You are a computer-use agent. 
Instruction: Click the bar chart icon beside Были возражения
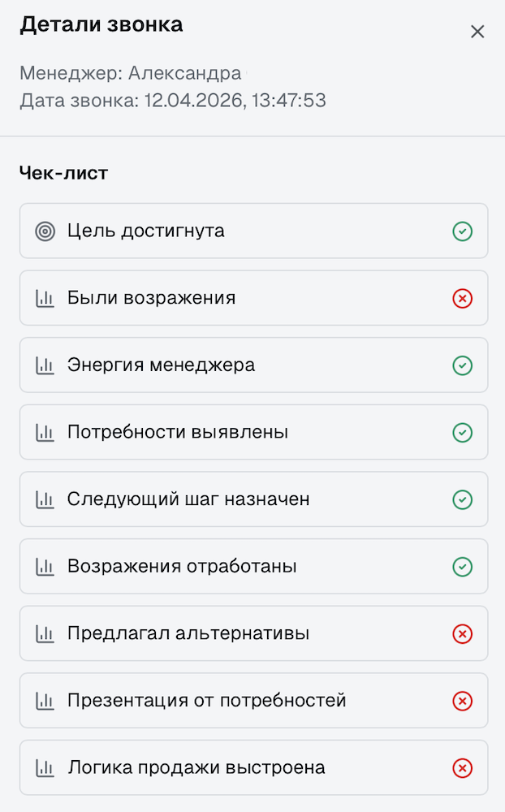(x=45, y=298)
